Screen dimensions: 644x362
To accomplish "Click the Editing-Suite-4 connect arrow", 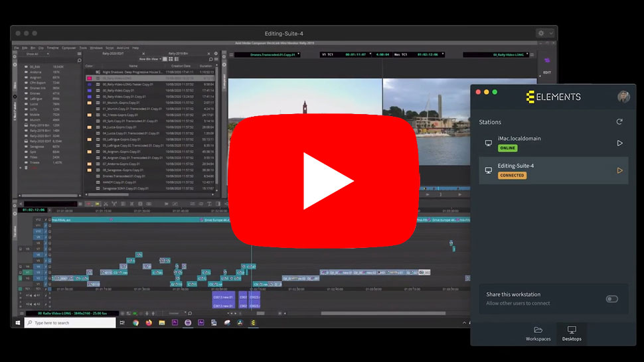I will (619, 170).
